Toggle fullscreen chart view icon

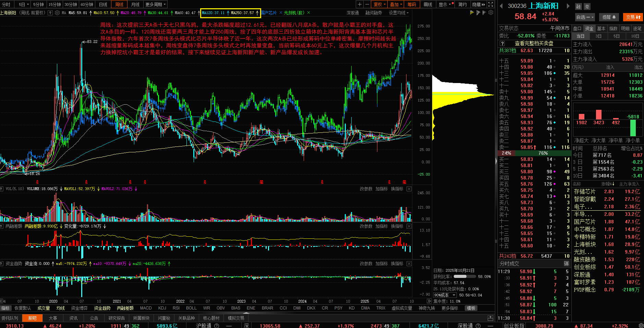click(491, 4)
